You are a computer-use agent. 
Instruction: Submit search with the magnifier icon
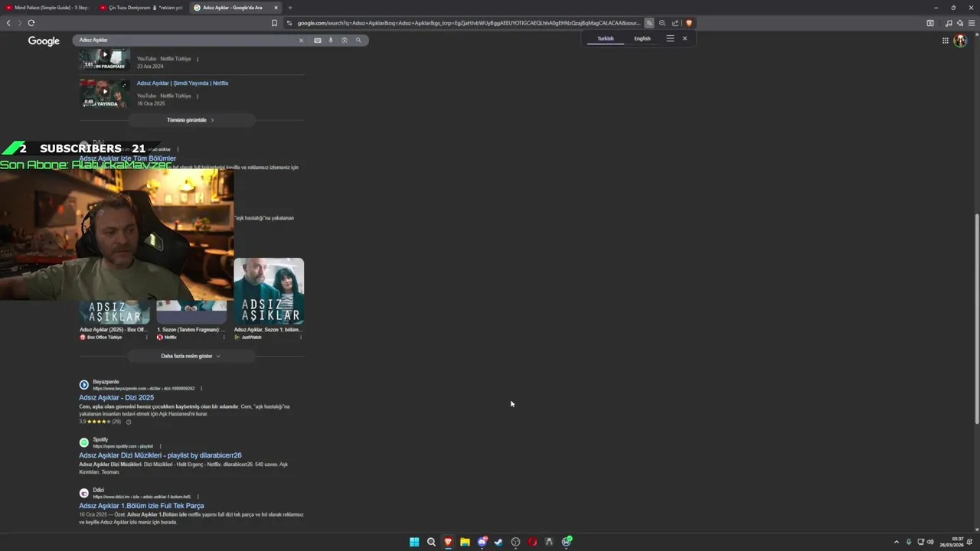(358, 40)
